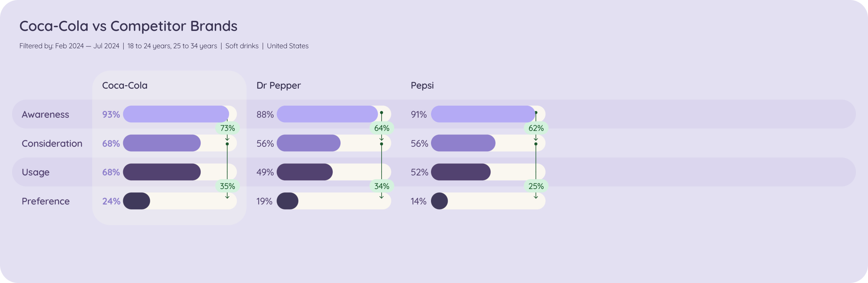This screenshot has width=868, height=283.
Task: Open the Coca-Cola brand column header
Action: click(125, 86)
